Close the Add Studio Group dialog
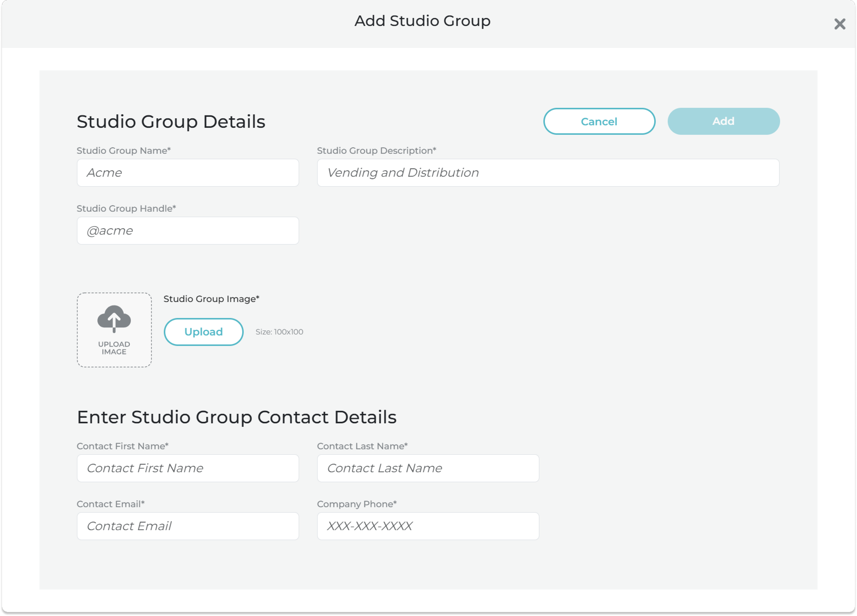The width and height of the screenshot is (857, 616). (839, 24)
